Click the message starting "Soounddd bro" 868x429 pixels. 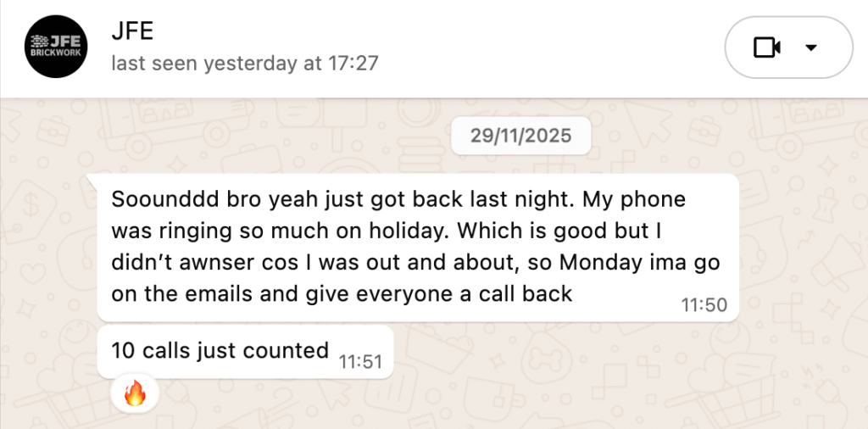click(415, 247)
